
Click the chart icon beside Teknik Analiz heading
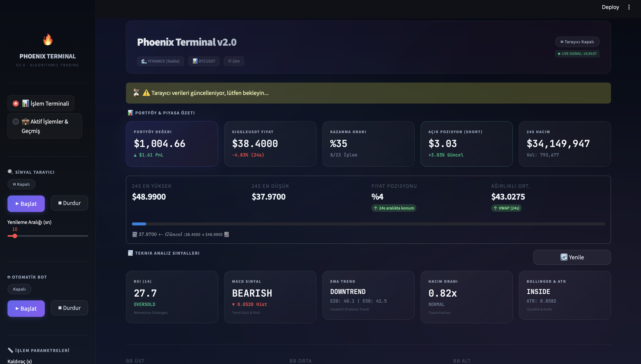pyautogui.click(x=130, y=253)
